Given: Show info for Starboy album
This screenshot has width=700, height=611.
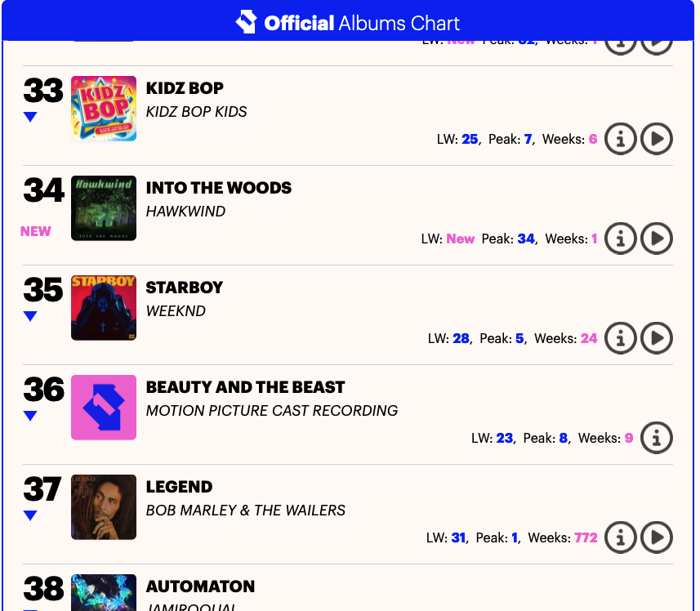Looking at the screenshot, I should [621, 338].
